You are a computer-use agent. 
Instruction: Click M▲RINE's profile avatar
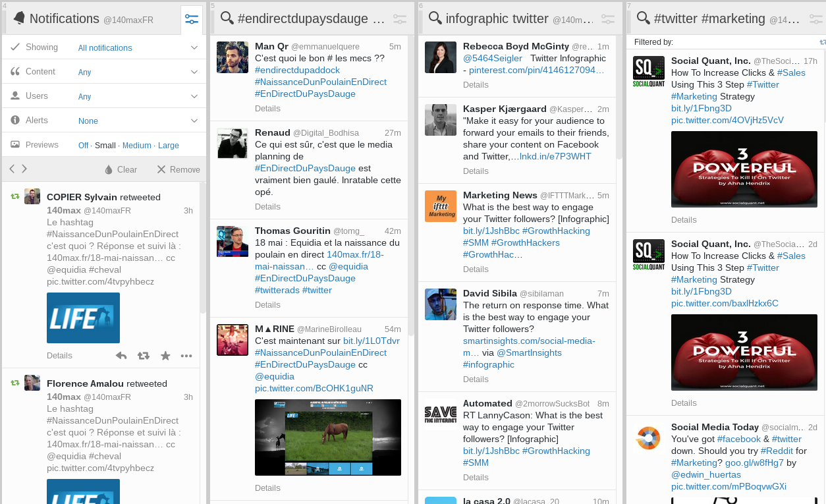pyautogui.click(x=233, y=340)
